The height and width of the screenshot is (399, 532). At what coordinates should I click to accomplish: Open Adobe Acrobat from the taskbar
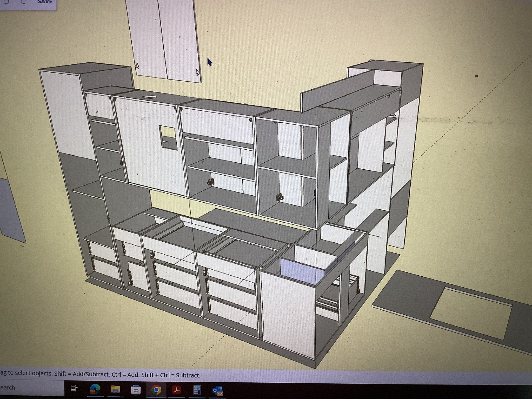[x=177, y=390]
